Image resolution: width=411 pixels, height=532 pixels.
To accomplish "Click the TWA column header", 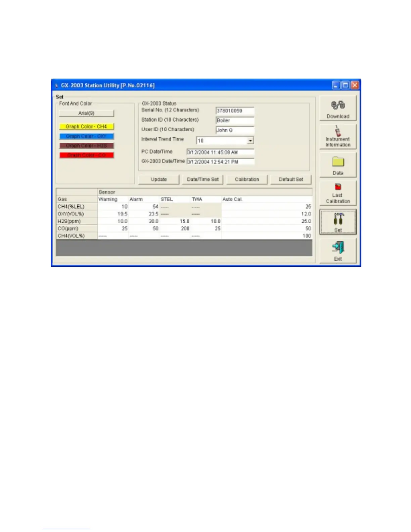I will (x=206, y=199).
